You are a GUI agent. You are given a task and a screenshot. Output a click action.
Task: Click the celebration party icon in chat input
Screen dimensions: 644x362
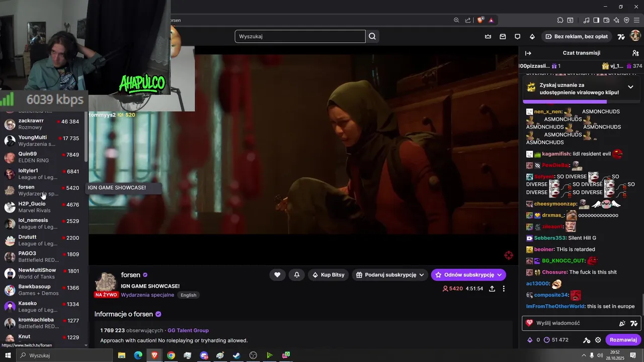click(622, 323)
